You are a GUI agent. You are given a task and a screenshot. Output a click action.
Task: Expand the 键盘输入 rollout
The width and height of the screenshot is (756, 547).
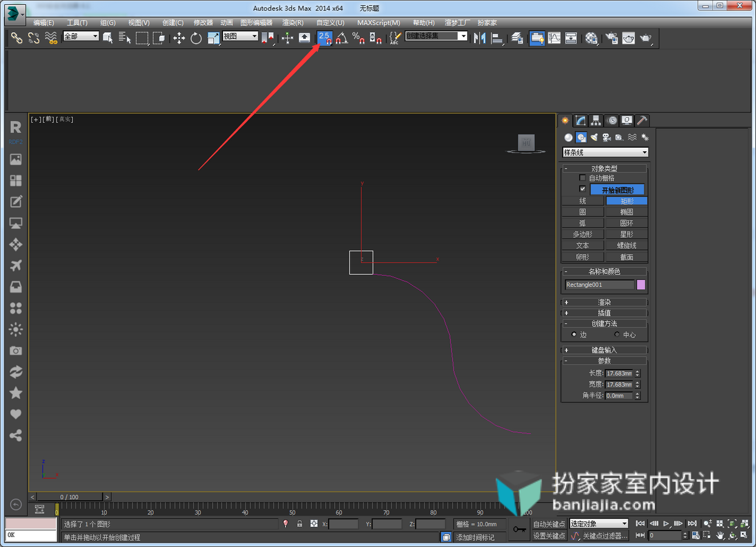[605, 350]
